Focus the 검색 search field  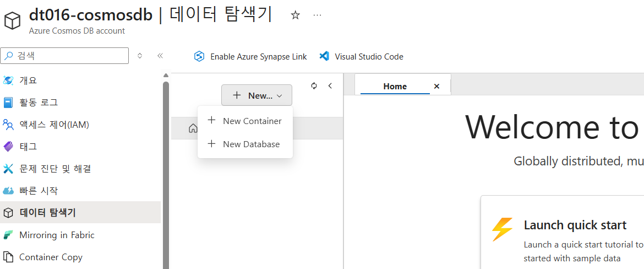(x=64, y=56)
